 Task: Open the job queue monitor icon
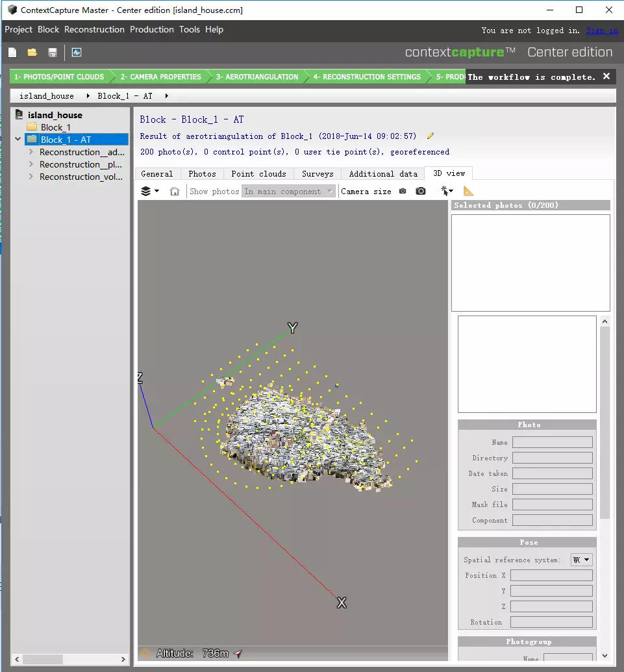click(77, 53)
